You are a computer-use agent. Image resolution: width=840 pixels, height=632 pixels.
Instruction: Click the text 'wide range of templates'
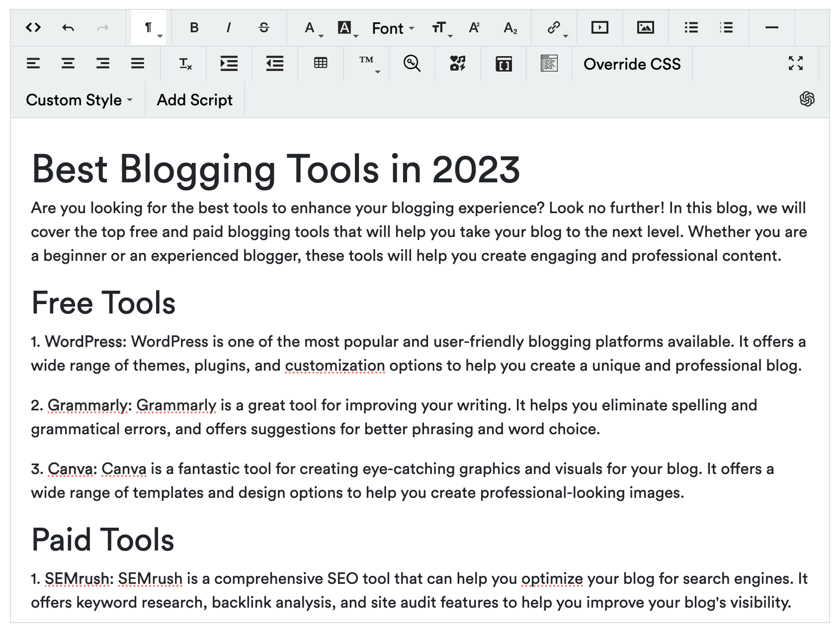click(117, 493)
